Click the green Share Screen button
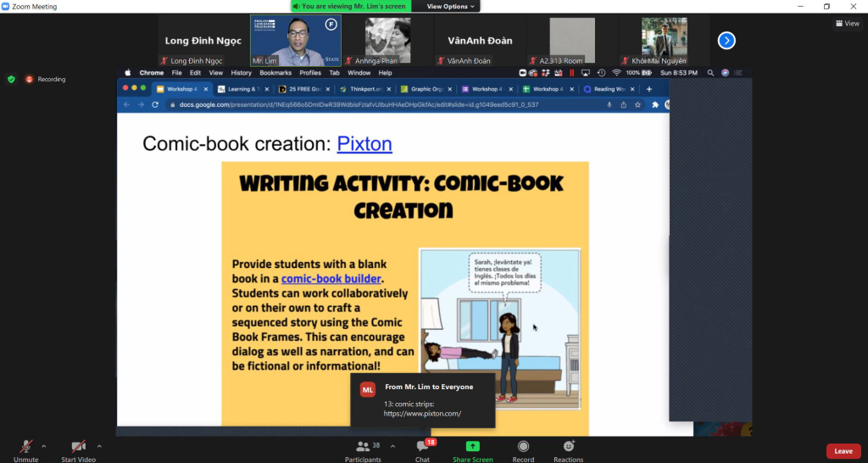This screenshot has width=868, height=463. (473, 450)
